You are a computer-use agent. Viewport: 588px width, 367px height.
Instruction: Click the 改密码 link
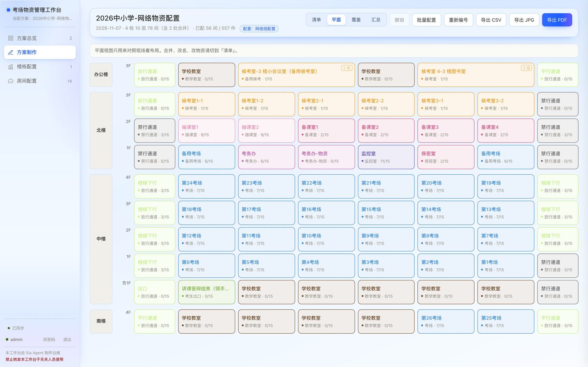(x=49, y=340)
